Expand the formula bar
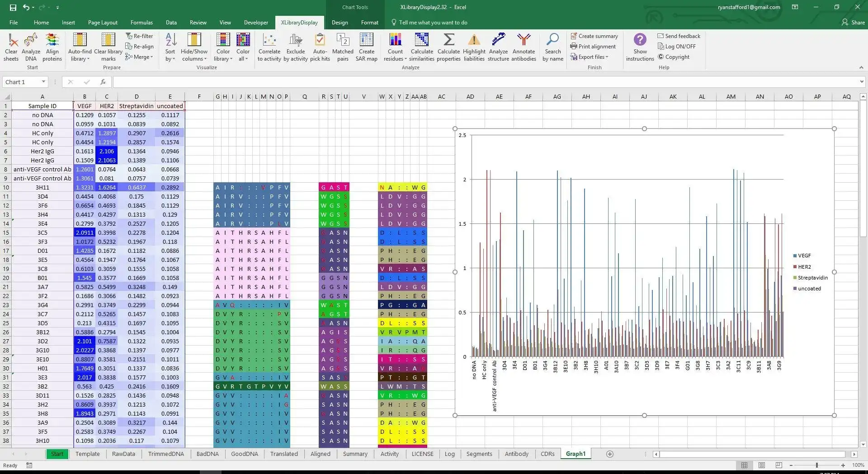Image resolution: width=868 pixels, height=474 pixels. [x=861, y=82]
